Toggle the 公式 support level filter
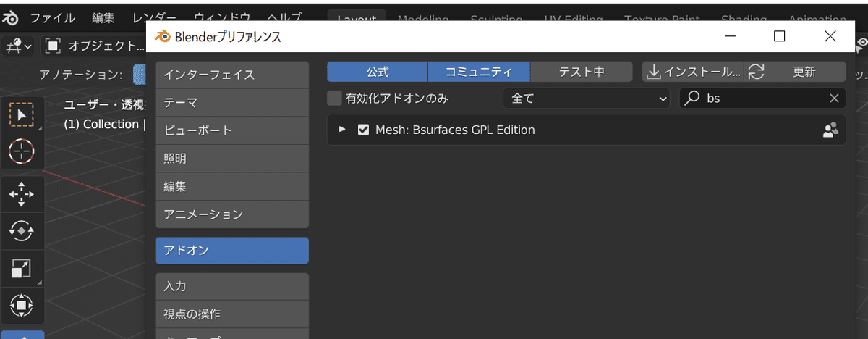 [378, 72]
